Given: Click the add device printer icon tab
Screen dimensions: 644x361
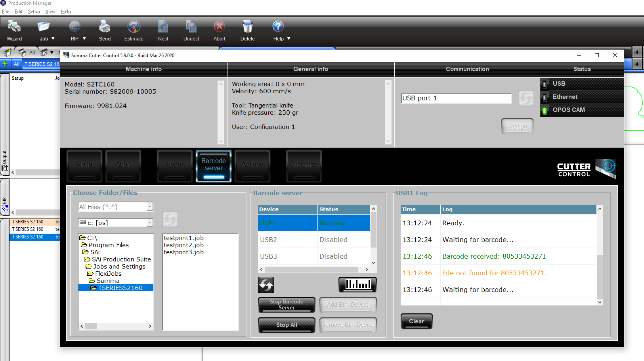Looking at the screenshot, I should click(x=7, y=52).
